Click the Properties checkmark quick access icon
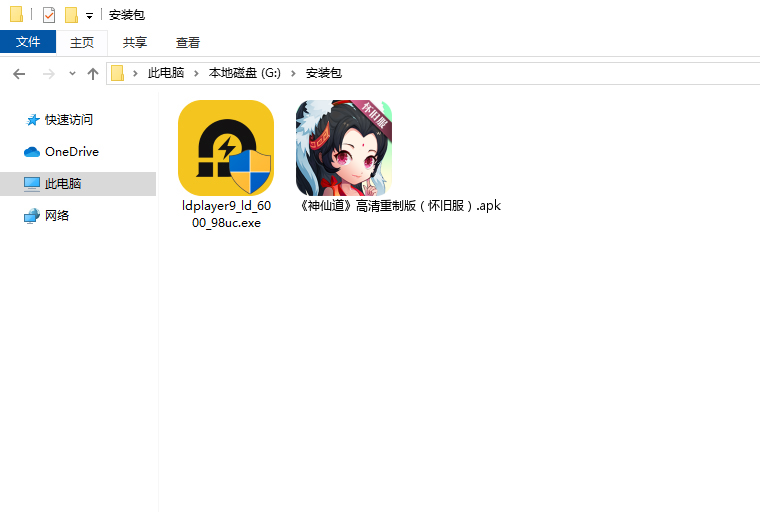The width and height of the screenshot is (760, 512). [x=49, y=15]
